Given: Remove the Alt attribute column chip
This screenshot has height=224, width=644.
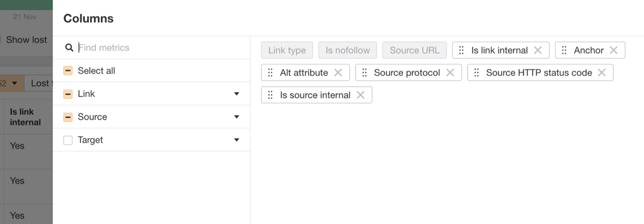Looking at the screenshot, I should pos(338,72).
